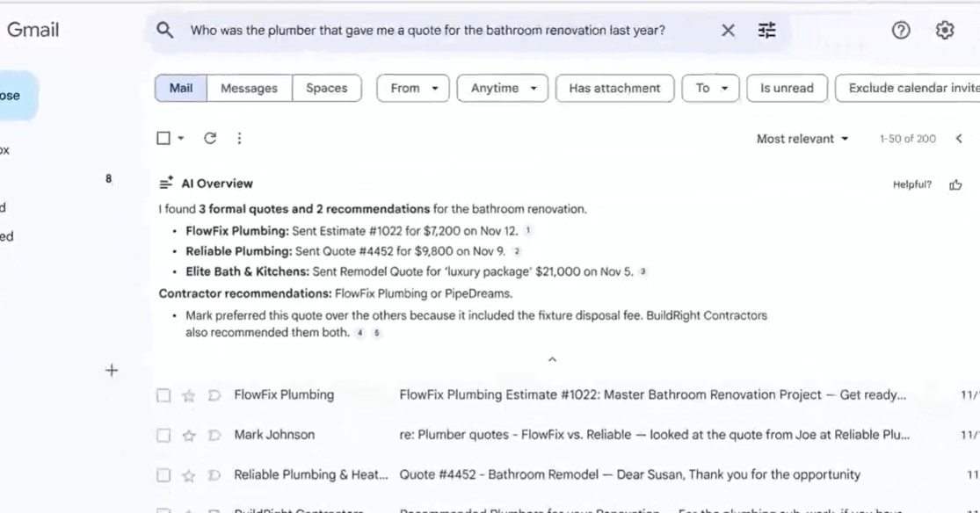Screen dimensions: 980x513
Task: Apply the Has attachment filter
Action: (614, 88)
